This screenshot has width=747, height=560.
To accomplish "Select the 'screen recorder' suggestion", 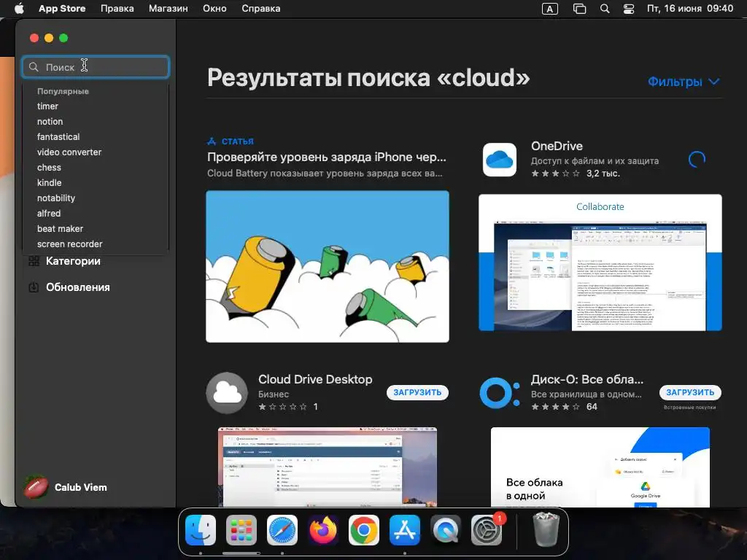I will pos(70,244).
